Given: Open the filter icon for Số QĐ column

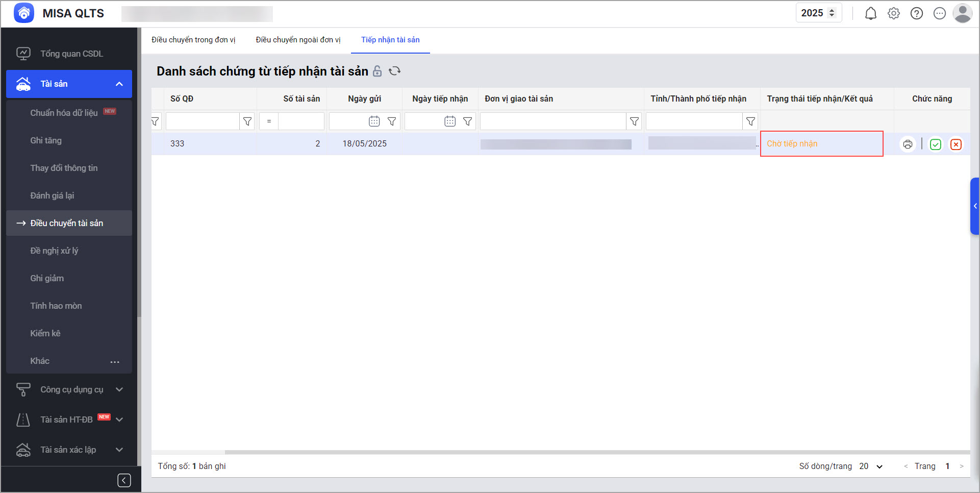Looking at the screenshot, I should [x=247, y=121].
